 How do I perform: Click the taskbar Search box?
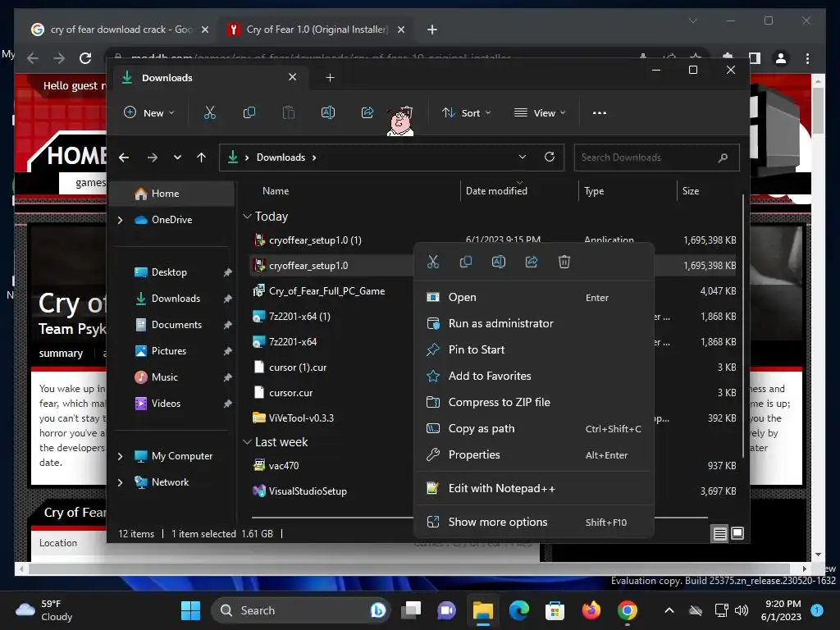(x=300, y=610)
